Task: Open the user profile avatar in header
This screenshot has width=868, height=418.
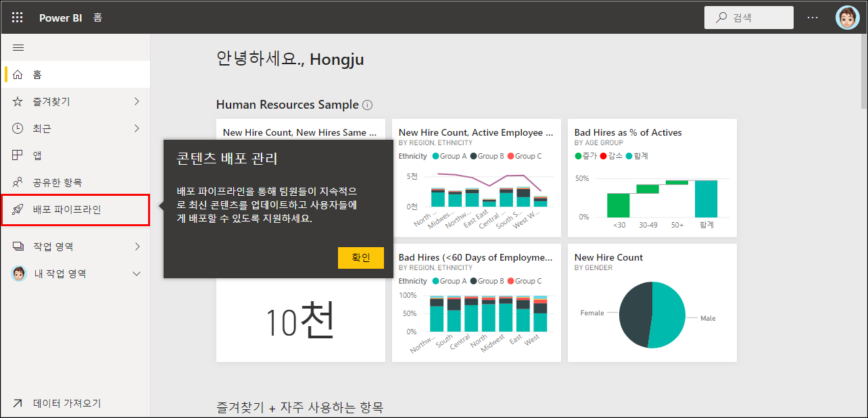Action: [x=847, y=18]
